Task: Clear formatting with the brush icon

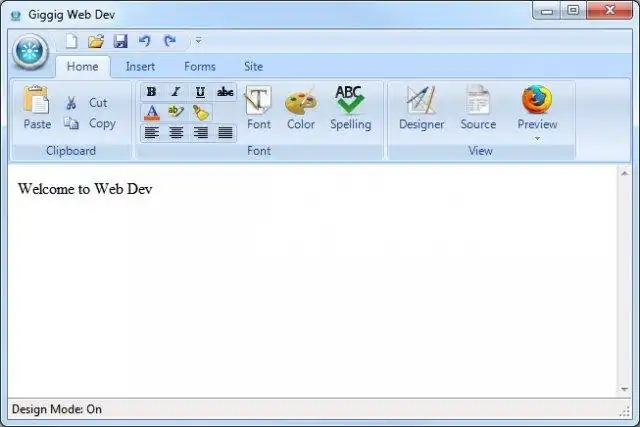Action: [200, 112]
